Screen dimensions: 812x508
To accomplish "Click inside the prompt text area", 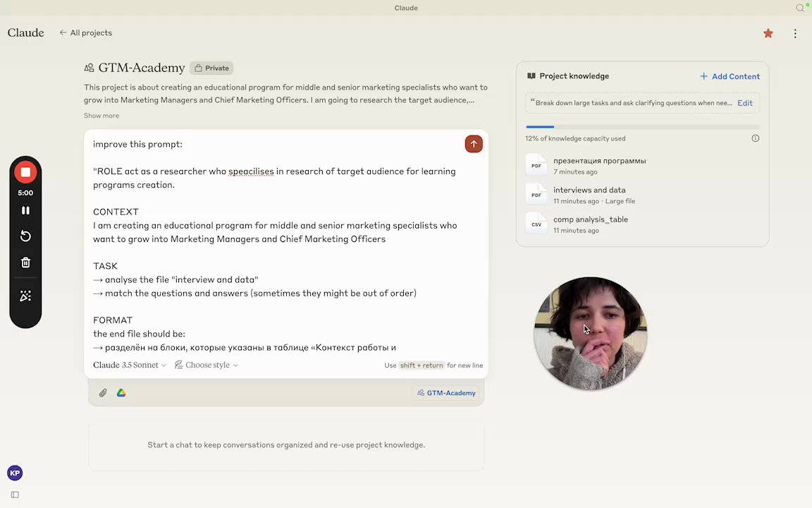I will [286, 246].
